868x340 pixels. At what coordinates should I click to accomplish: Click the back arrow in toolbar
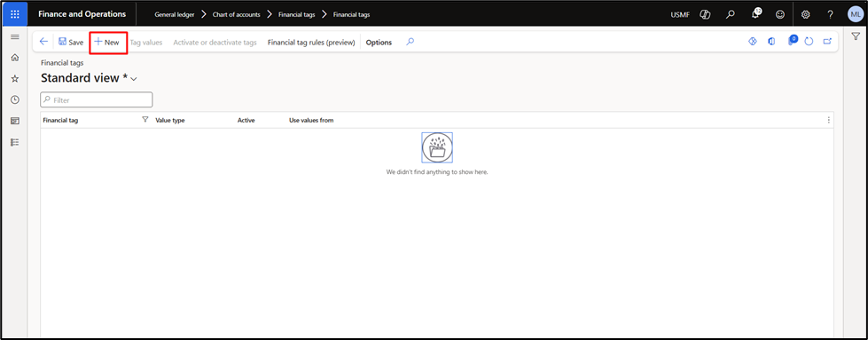[43, 42]
